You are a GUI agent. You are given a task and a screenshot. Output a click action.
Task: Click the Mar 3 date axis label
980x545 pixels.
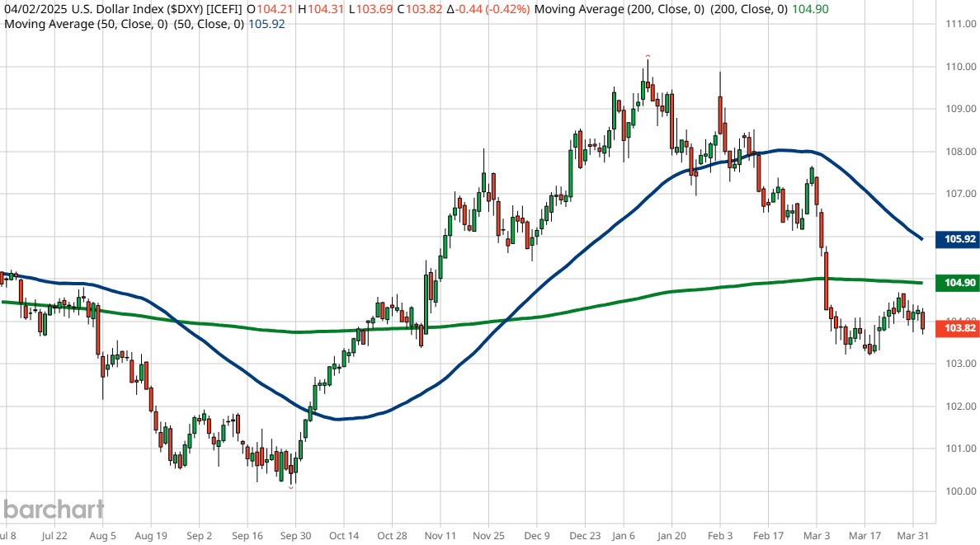click(816, 536)
